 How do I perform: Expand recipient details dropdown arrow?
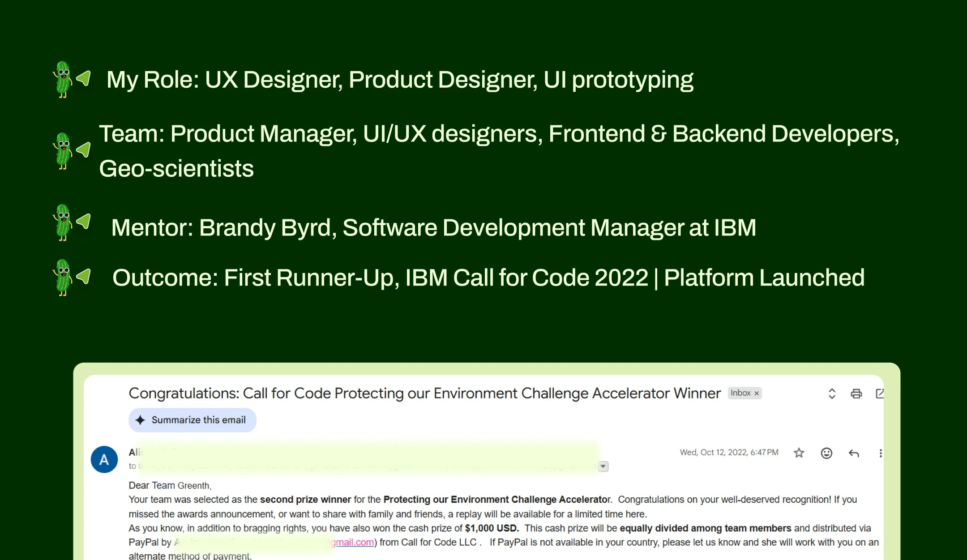[603, 466]
